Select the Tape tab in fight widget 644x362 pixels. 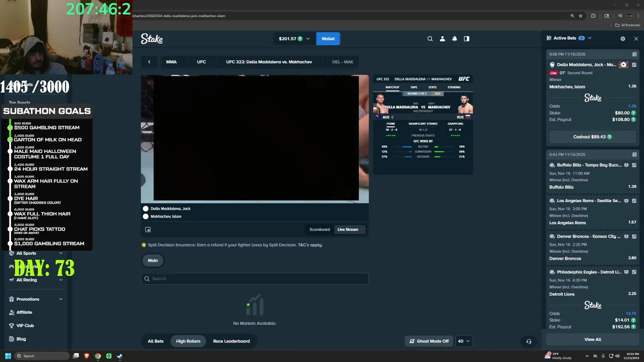(414, 87)
